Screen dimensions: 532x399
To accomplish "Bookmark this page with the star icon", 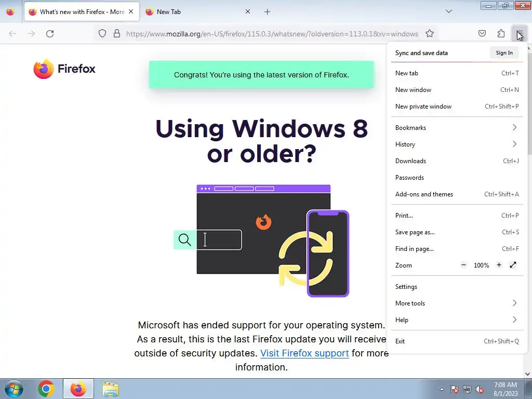I will pos(430,34).
